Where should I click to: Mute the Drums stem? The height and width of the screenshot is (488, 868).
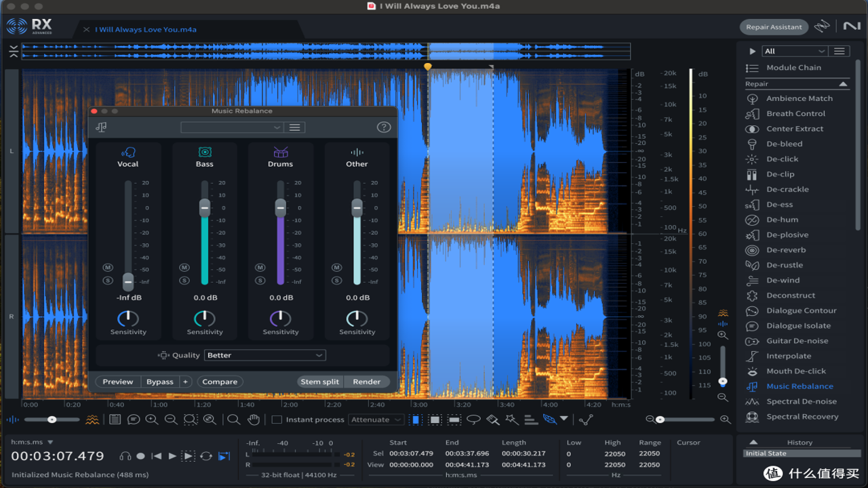coord(260,268)
